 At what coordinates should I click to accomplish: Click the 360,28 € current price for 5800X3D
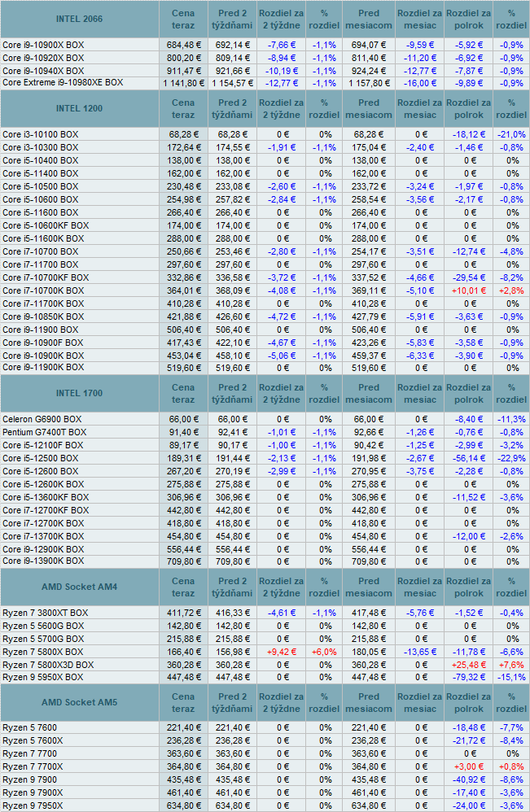click(183, 665)
